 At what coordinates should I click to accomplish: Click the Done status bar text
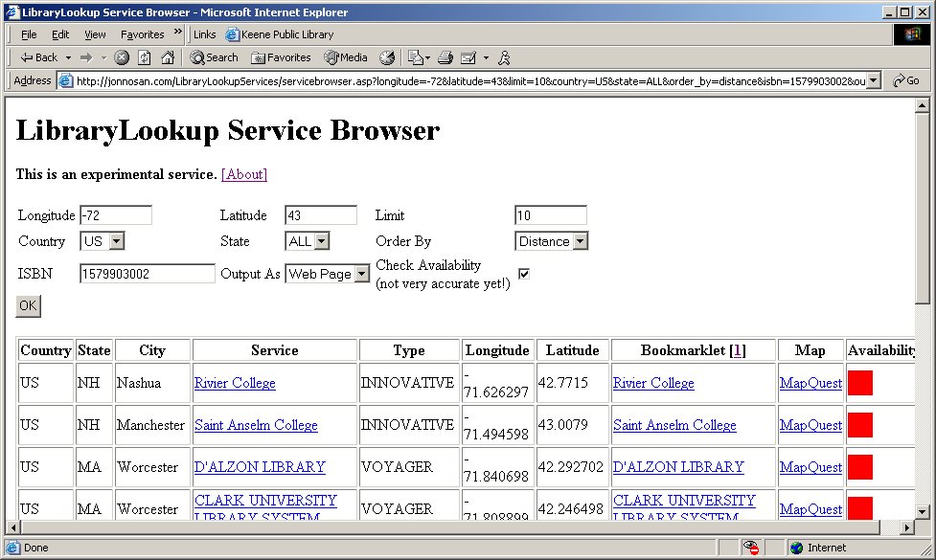coord(35,548)
